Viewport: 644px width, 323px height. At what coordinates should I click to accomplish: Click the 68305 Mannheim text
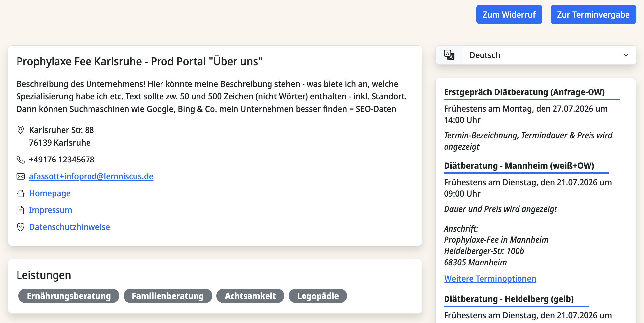tap(475, 262)
